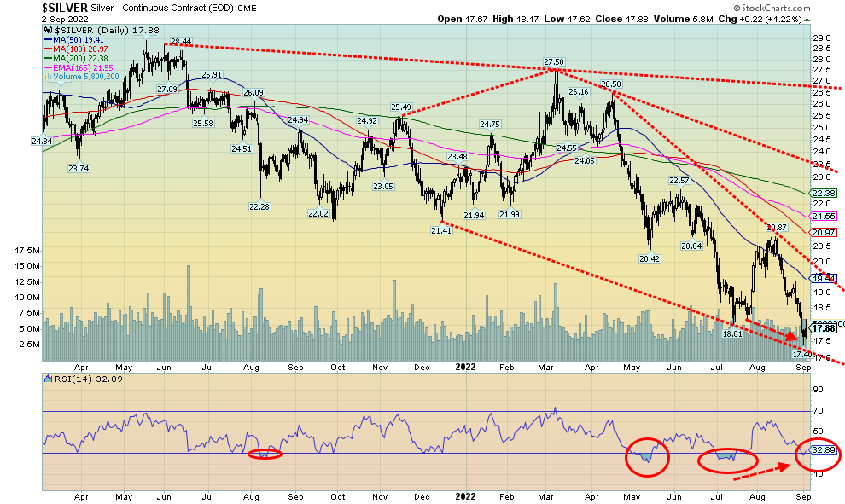This screenshot has width=845, height=504.
Task: Click the 27.50 peak label in March 2022
Action: pyautogui.click(x=555, y=62)
